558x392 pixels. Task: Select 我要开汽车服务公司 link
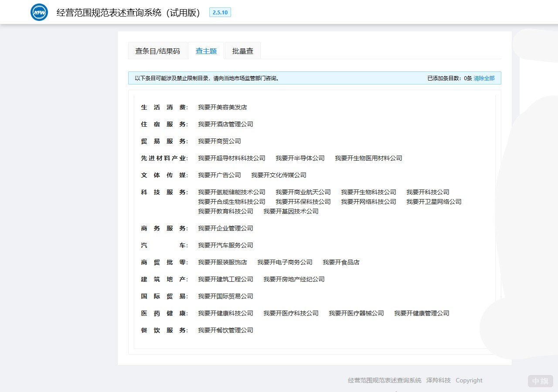pos(225,245)
